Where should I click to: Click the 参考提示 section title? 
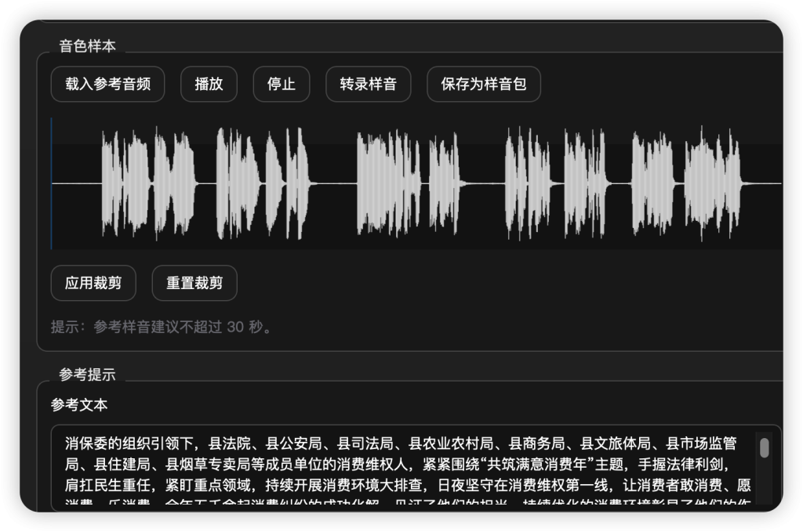(x=87, y=375)
